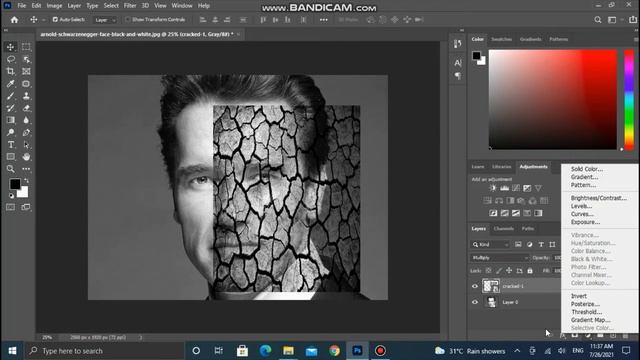
Task: Select the Crop tool
Action: click(11, 71)
